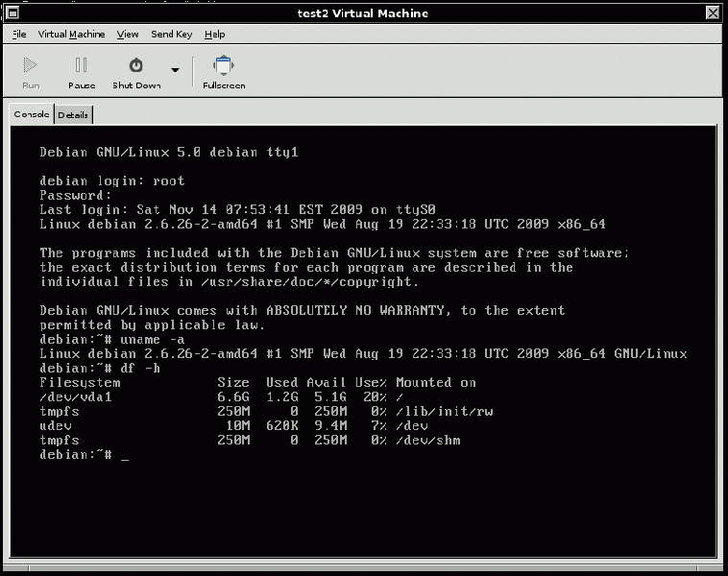Click the 'Debian GNU/Linux 5.0 debian tty1' banner
This screenshot has height=576, width=728.
tap(168, 153)
